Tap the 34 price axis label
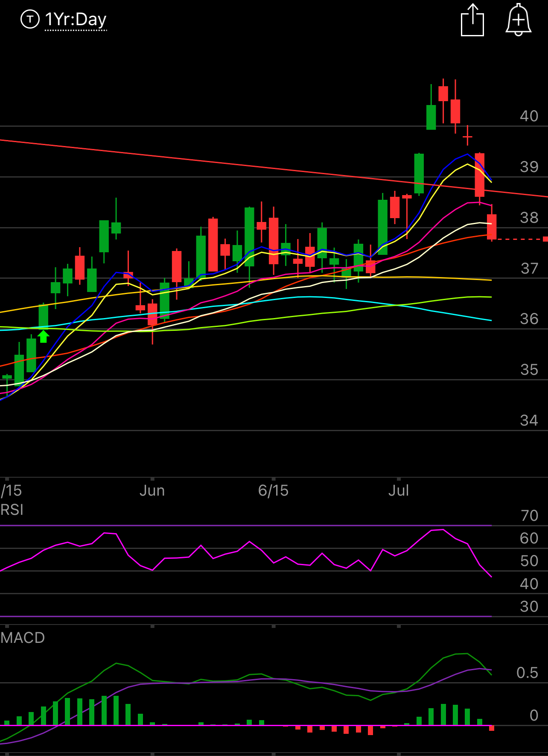The height and width of the screenshot is (756, 548). [x=529, y=420]
